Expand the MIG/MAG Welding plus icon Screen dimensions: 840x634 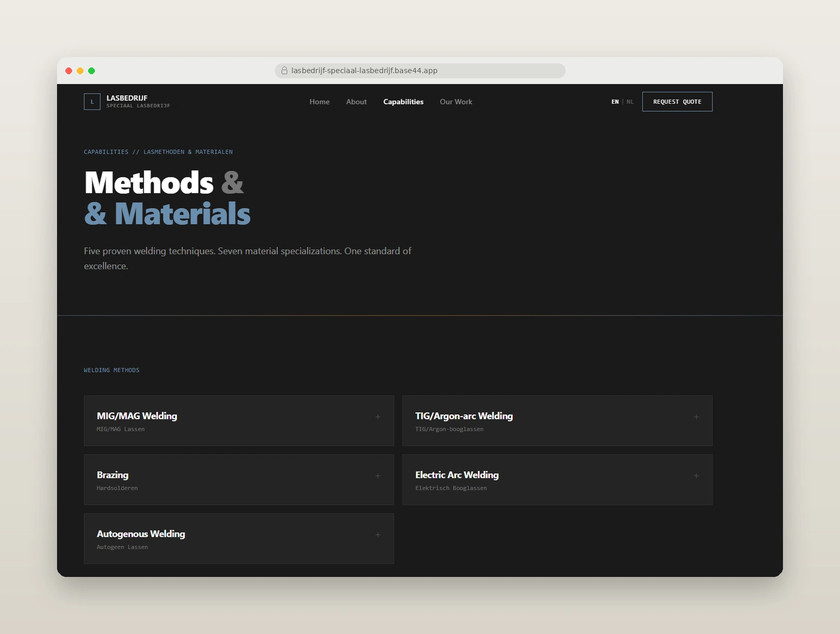tap(378, 417)
